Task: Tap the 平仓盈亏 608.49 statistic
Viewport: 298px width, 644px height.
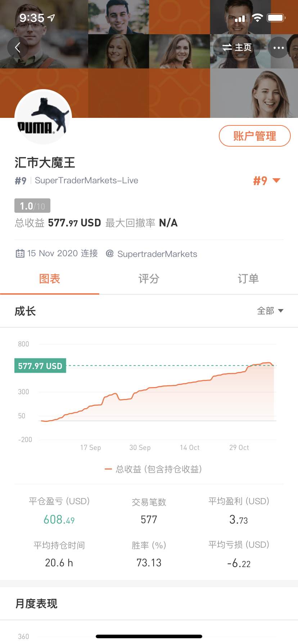Action: coord(59,510)
